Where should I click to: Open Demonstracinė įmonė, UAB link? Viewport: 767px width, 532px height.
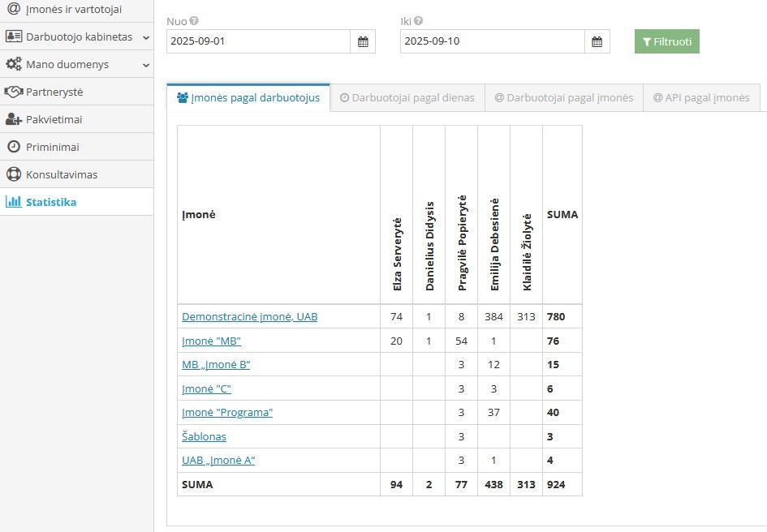tap(249, 316)
